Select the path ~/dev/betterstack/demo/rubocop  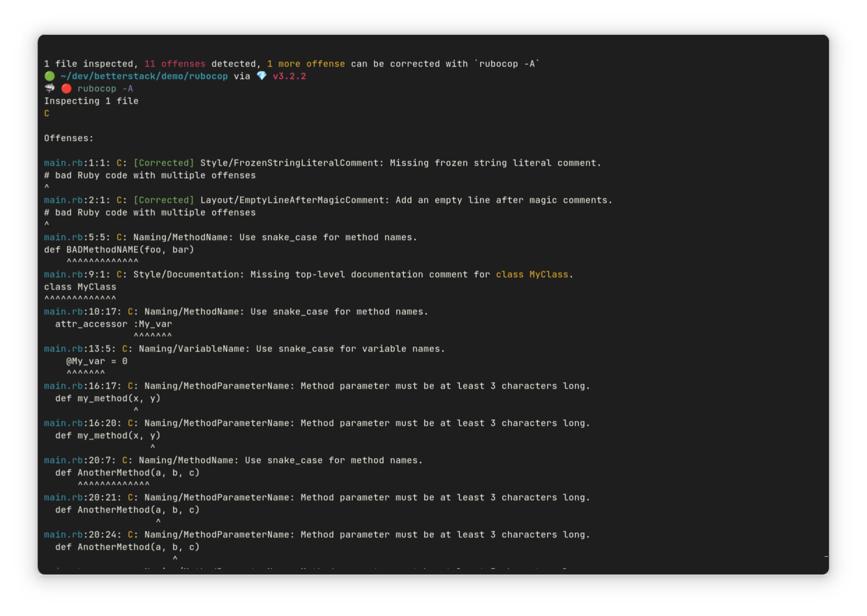pyautogui.click(x=144, y=76)
